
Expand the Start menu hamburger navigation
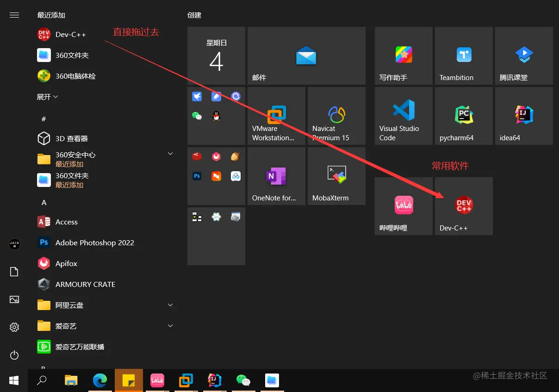pyautogui.click(x=14, y=15)
